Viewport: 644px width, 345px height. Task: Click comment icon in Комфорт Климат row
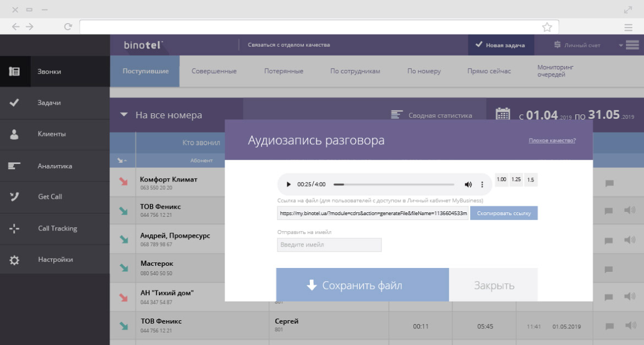609,183
